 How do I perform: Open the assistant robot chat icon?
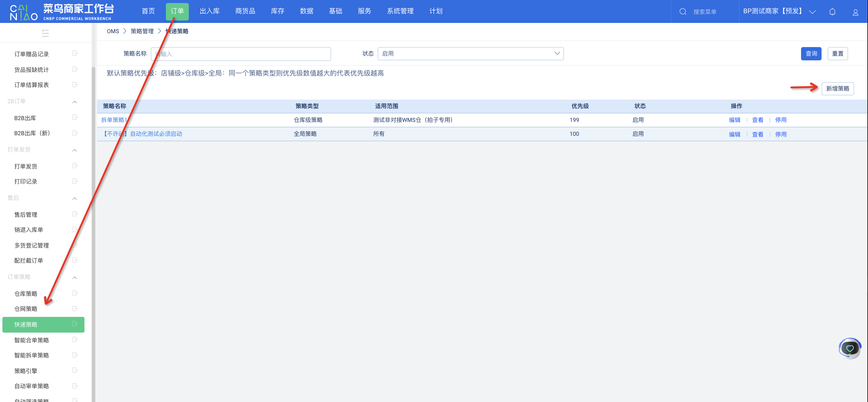[x=850, y=348]
